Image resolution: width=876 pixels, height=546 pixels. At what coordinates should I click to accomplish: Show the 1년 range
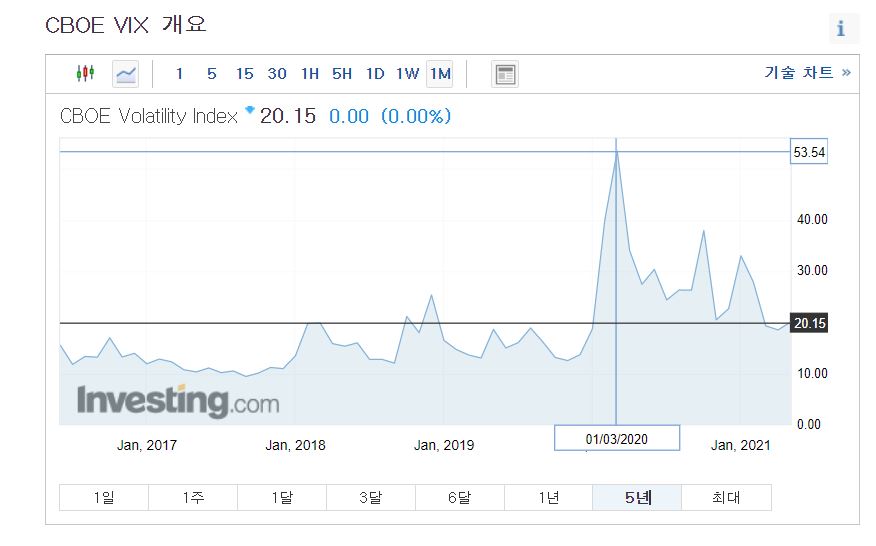point(549,497)
